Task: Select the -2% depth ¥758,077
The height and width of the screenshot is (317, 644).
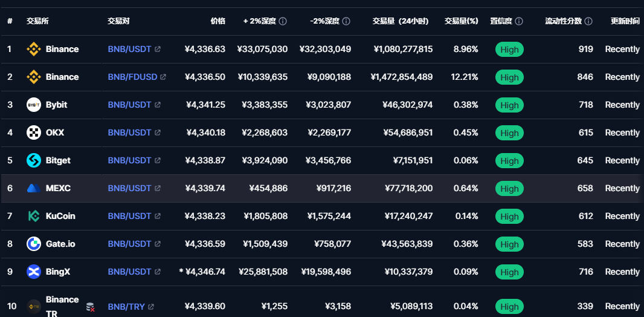Action: [333, 244]
